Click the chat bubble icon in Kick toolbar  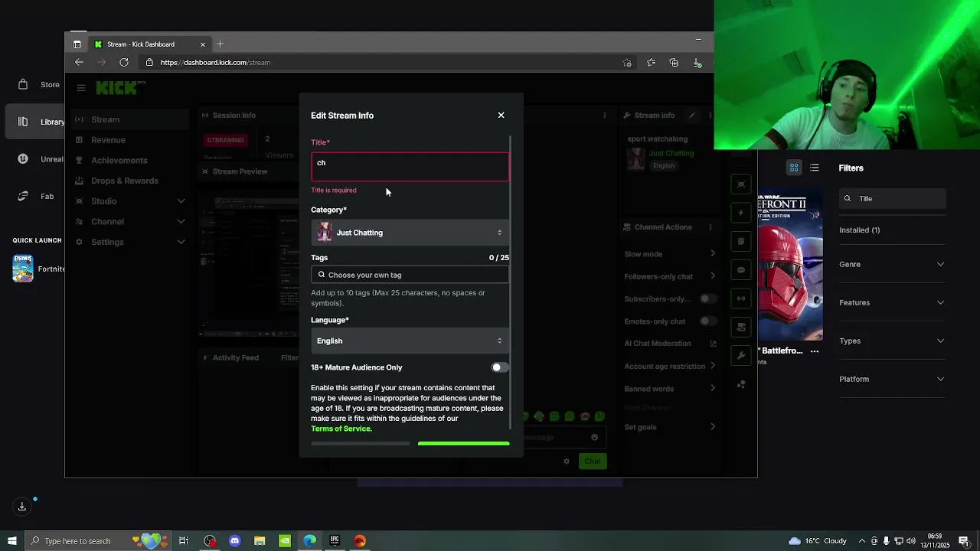click(740, 270)
